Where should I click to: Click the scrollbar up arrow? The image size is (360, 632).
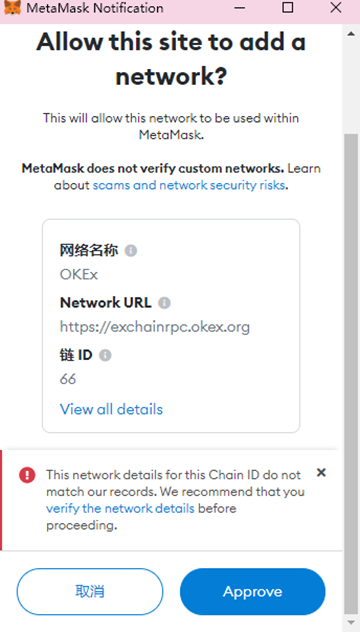tap(351, 34)
